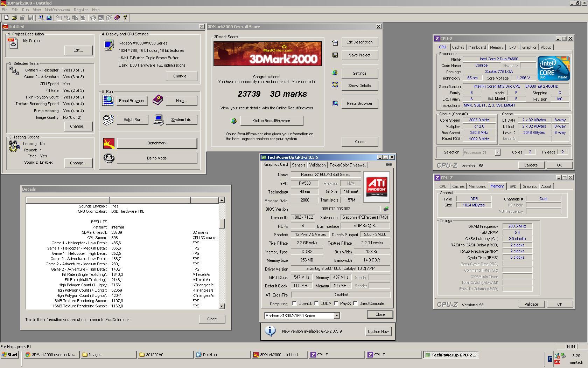Open SPD tab in lower CPU-Z window
Screen dimensions: 588x368
pyautogui.click(x=513, y=186)
